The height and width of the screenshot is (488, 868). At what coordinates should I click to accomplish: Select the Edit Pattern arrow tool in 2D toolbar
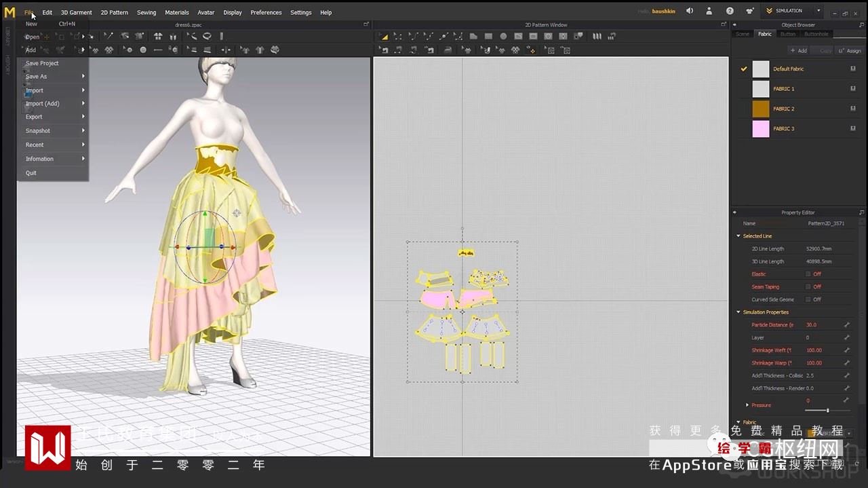[384, 37]
